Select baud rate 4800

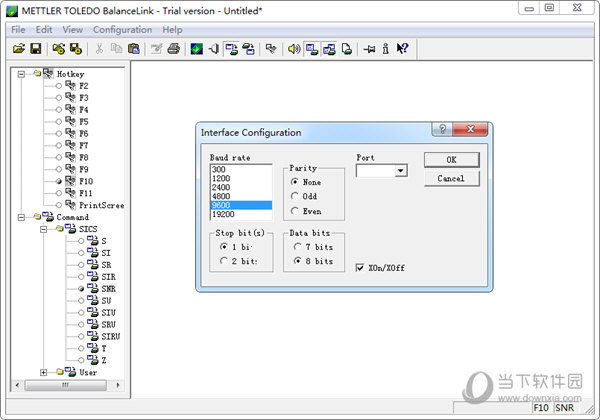(241, 196)
